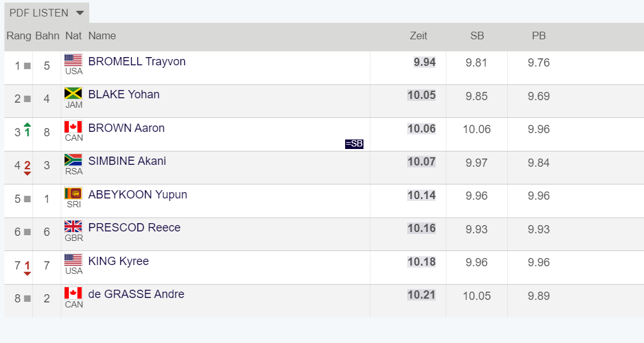Click the SB column header
Image resolution: width=644 pixels, height=343 pixels.
477,36
